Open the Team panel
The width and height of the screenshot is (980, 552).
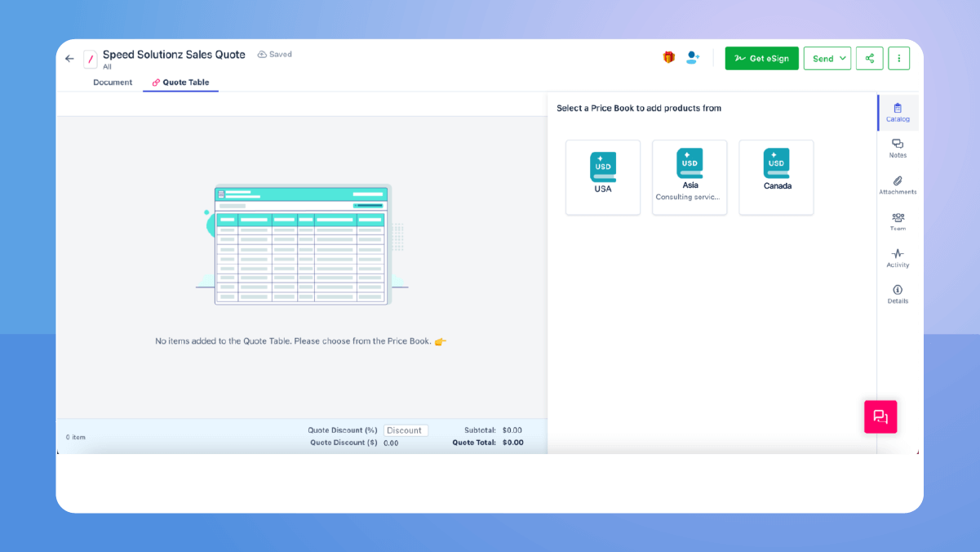(898, 221)
